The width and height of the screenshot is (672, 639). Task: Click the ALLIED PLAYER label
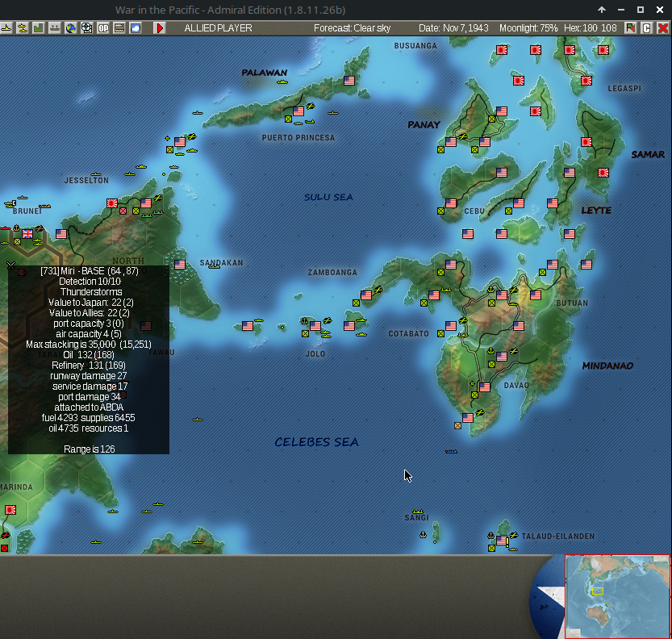point(218,28)
